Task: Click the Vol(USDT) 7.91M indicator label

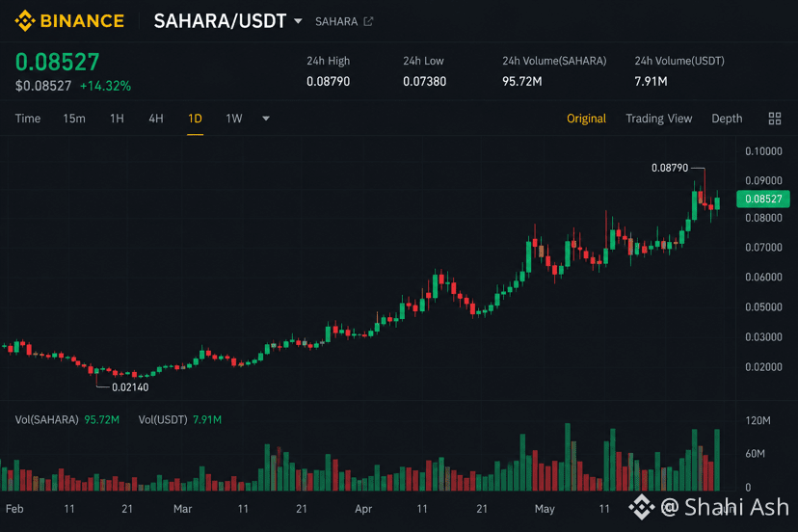Action: [x=179, y=420]
